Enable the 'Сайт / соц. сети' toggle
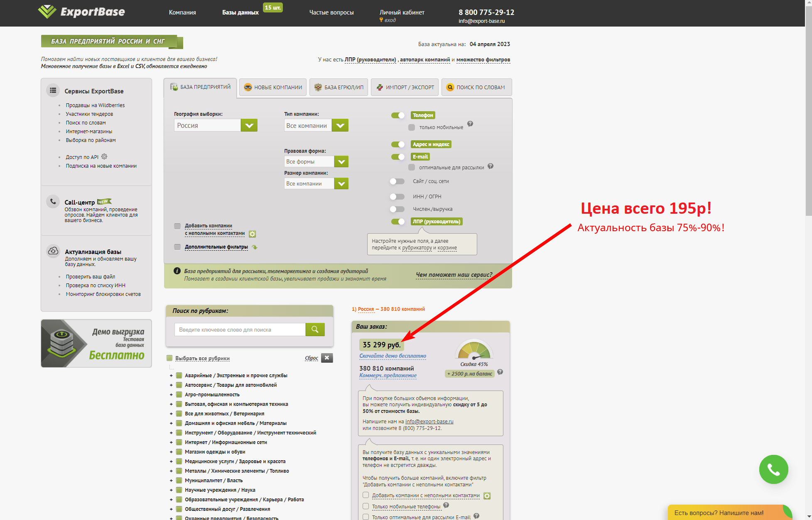Image resolution: width=812 pixels, height=520 pixels. [x=397, y=181]
